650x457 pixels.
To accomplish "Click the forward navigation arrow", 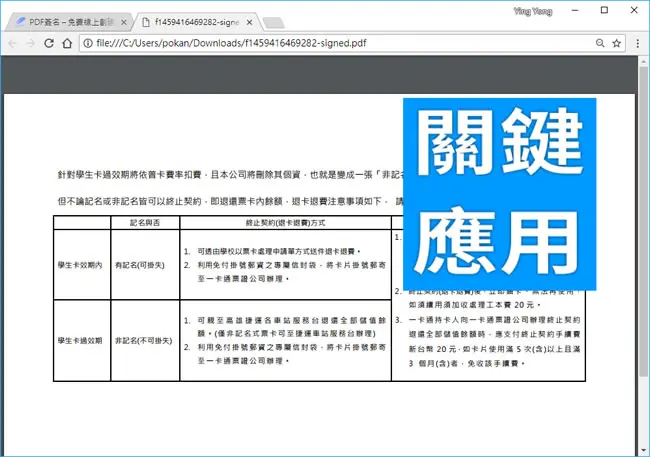I will pyautogui.click(x=30, y=43).
